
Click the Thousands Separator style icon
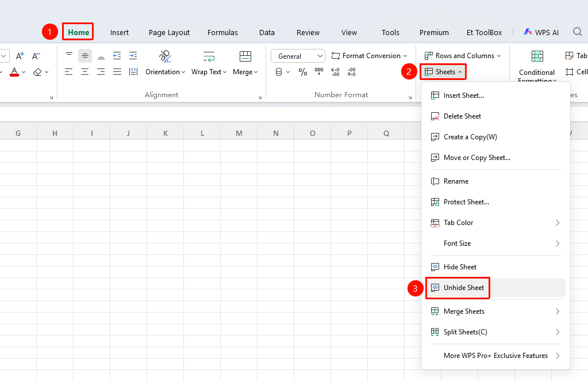pyautogui.click(x=319, y=72)
